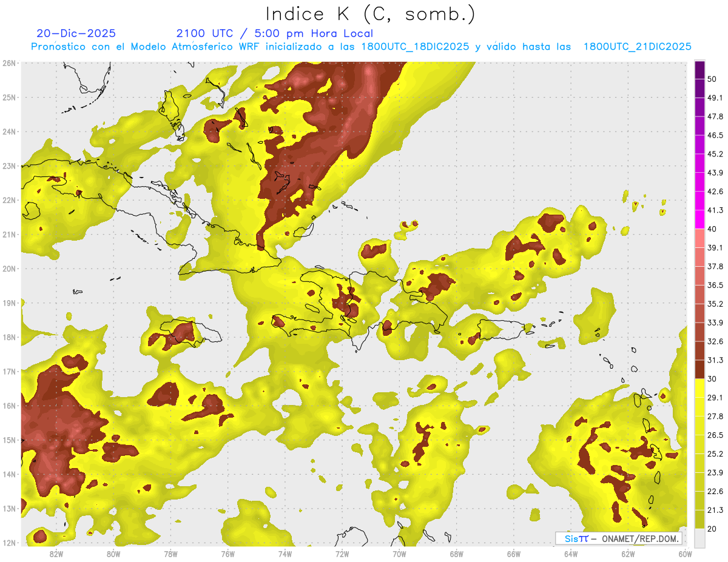The height and width of the screenshot is (562, 728).
Task: Click the colorbar value '46.5'
Action: click(715, 135)
